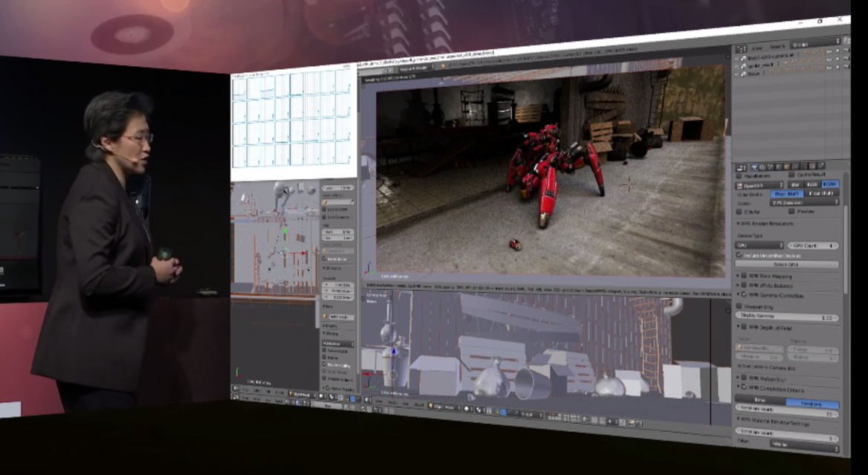868x475 pixels.
Task: Collapse the RPR Material Preview Settings panel
Action: pyautogui.click(x=738, y=419)
